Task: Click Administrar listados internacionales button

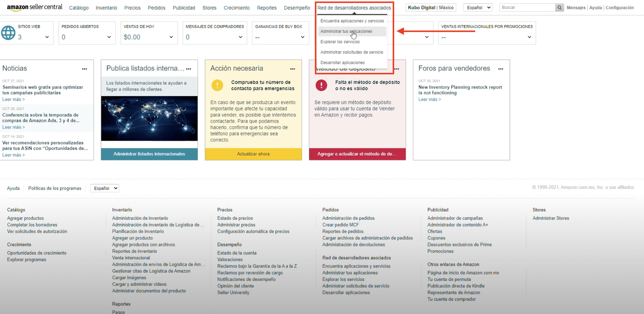Action: click(149, 154)
